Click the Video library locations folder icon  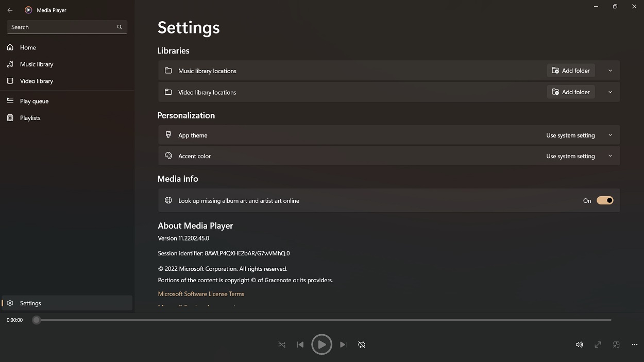(168, 92)
